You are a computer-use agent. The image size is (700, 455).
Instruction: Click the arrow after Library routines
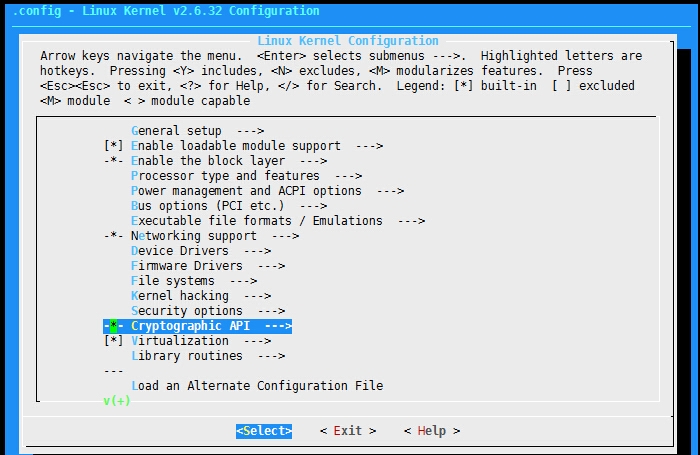[x=271, y=356]
